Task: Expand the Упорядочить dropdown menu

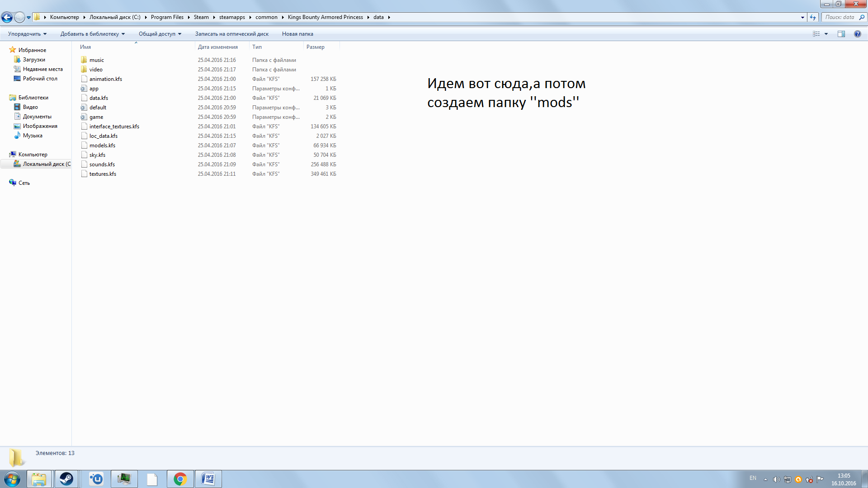Action: 27,34
